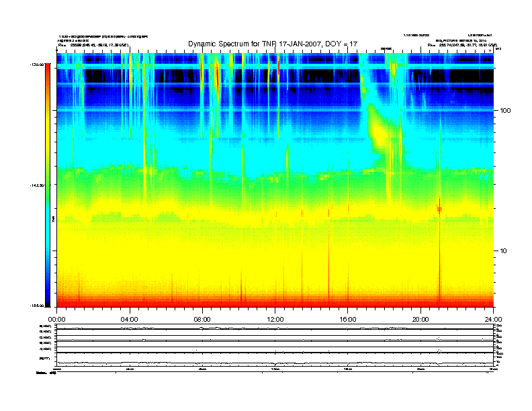Click the "00:00" time axis label
This screenshot has height=411, width=532.
(x=56, y=320)
